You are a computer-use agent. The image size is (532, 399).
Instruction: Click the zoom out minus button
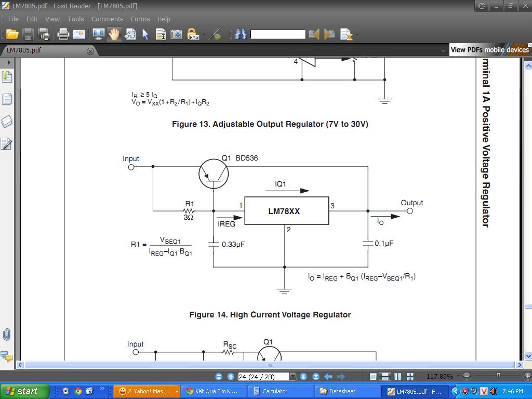pos(467,376)
